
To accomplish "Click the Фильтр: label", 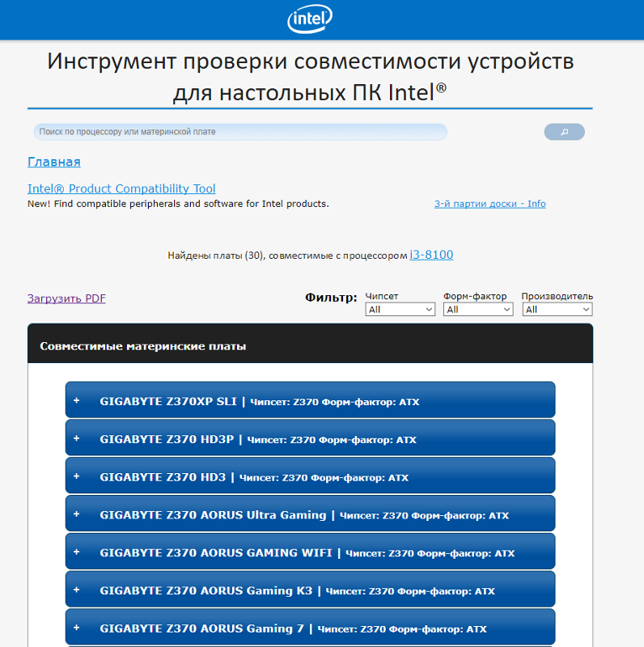I will [331, 298].
